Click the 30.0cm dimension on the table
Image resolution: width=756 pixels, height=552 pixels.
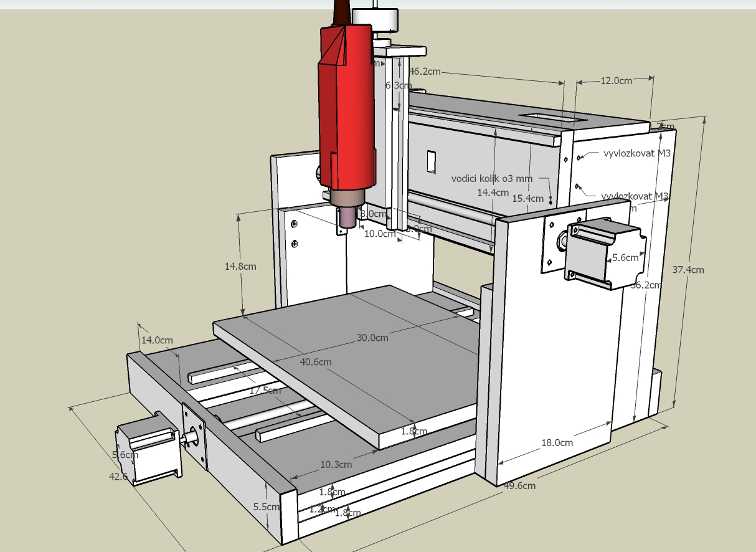point(372,338)
